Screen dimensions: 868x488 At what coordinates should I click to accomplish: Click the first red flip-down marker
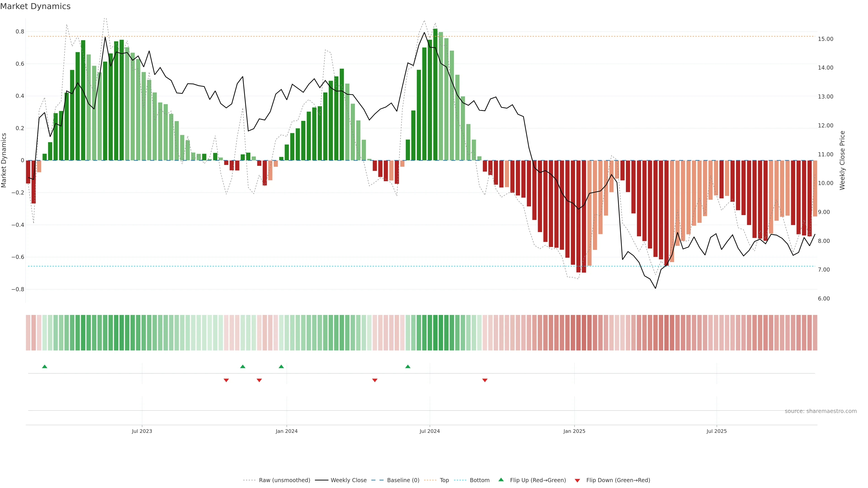tap(226, 380)
